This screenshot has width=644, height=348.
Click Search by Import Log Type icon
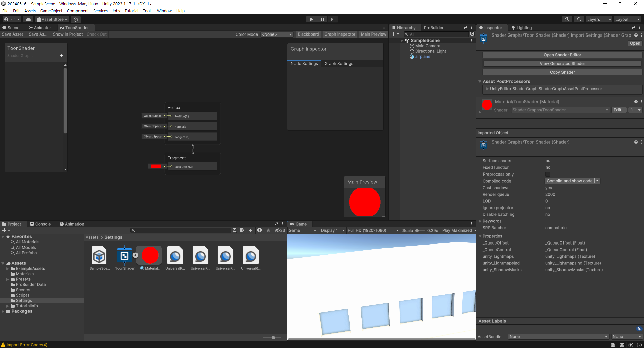coord(259,230)
